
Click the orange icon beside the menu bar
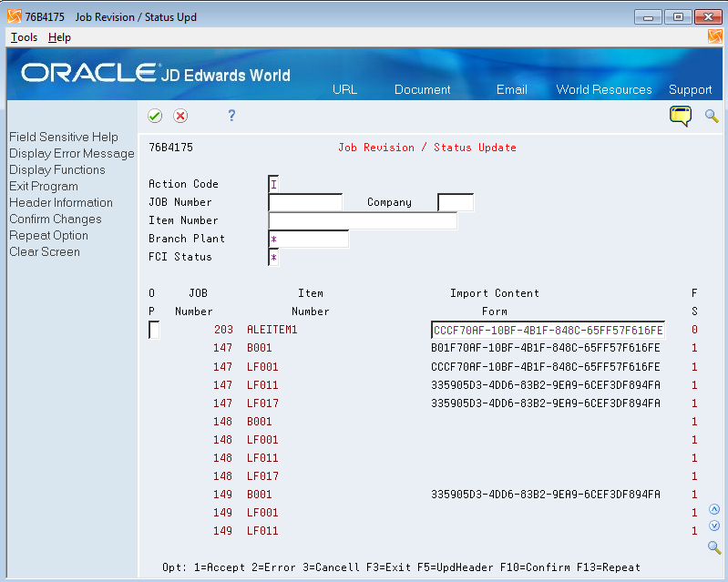tap(715, 36)
